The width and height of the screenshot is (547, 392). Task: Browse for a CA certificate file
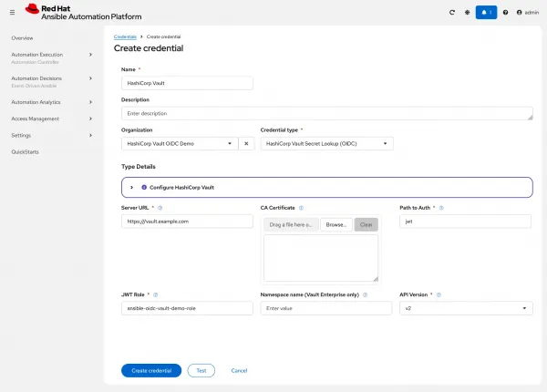336,224
